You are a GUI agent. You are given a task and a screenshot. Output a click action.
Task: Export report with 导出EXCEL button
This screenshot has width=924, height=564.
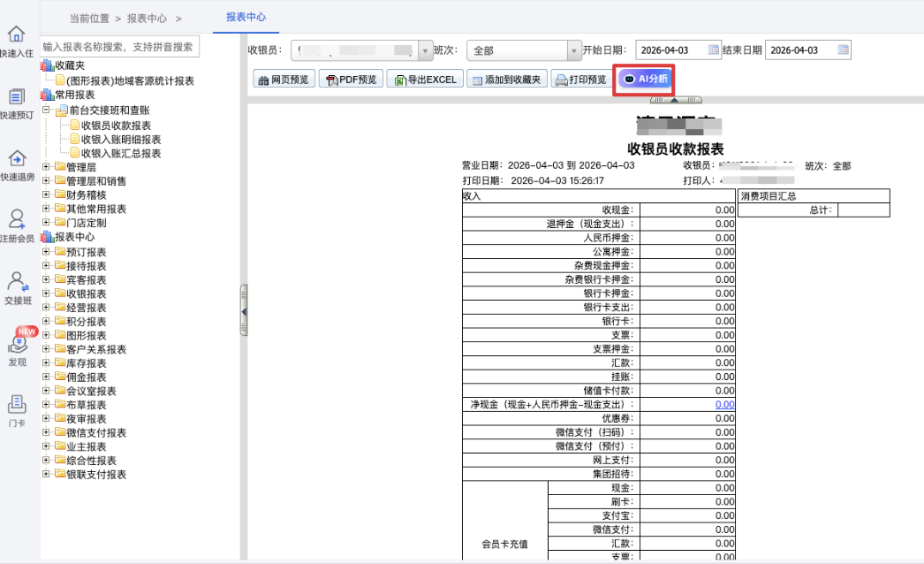pyautogui.click(x=425, y=79)
